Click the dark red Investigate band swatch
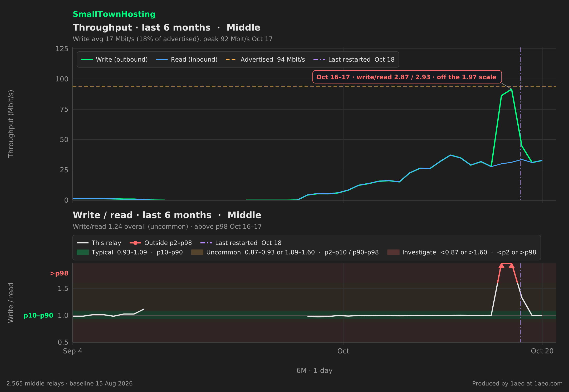569x392 pixels. point(393,252)
